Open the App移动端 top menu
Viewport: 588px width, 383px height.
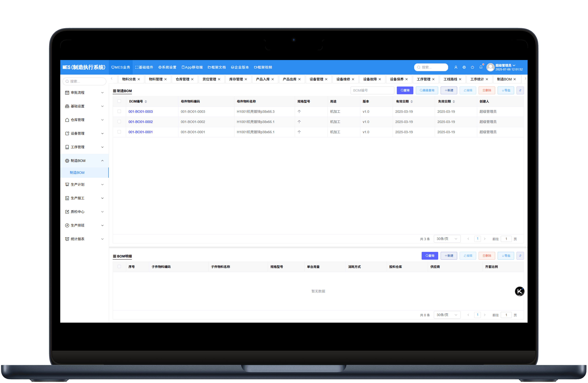pos(192,67)
